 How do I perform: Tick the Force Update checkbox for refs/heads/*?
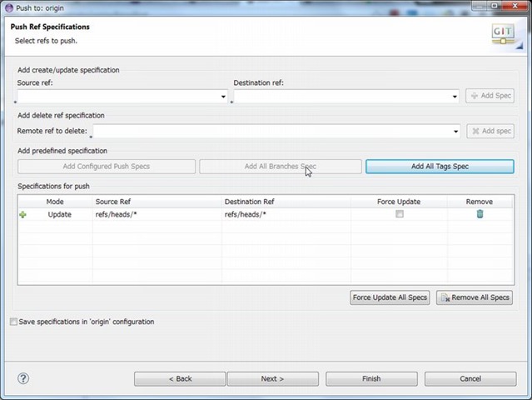(400, 214)
